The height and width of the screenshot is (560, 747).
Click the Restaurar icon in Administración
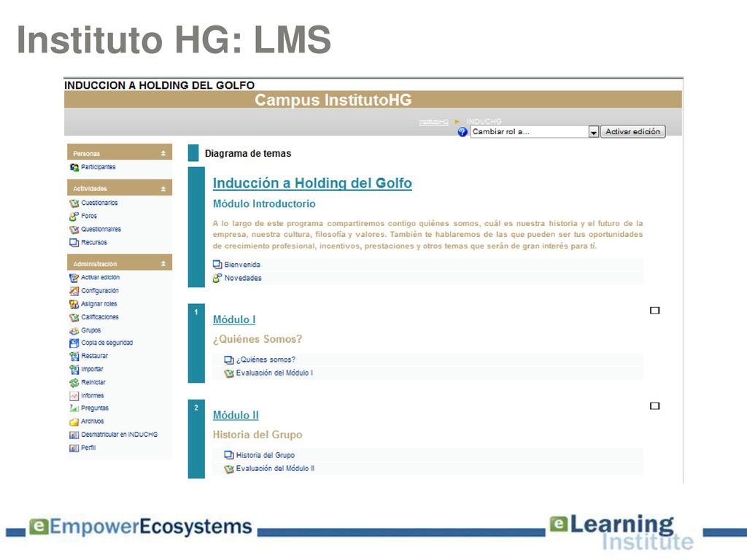(74, 356)
